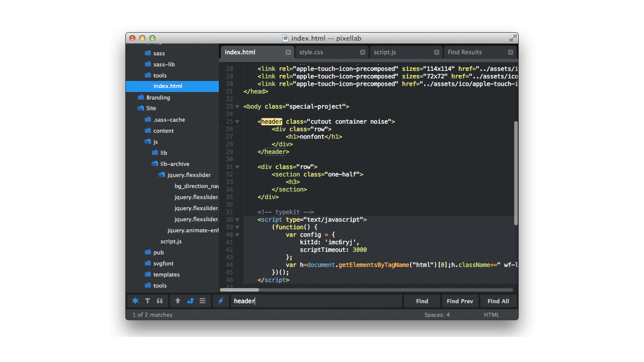Viewport: 644px width, 362px height.
Task: Click the Find Prev button
Action: point(460,301)
